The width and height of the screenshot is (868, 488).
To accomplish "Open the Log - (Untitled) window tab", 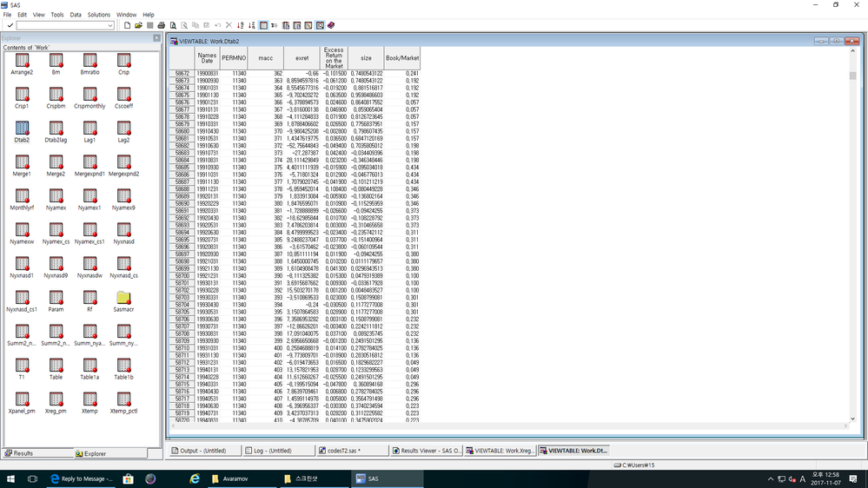I will (278, 451).
